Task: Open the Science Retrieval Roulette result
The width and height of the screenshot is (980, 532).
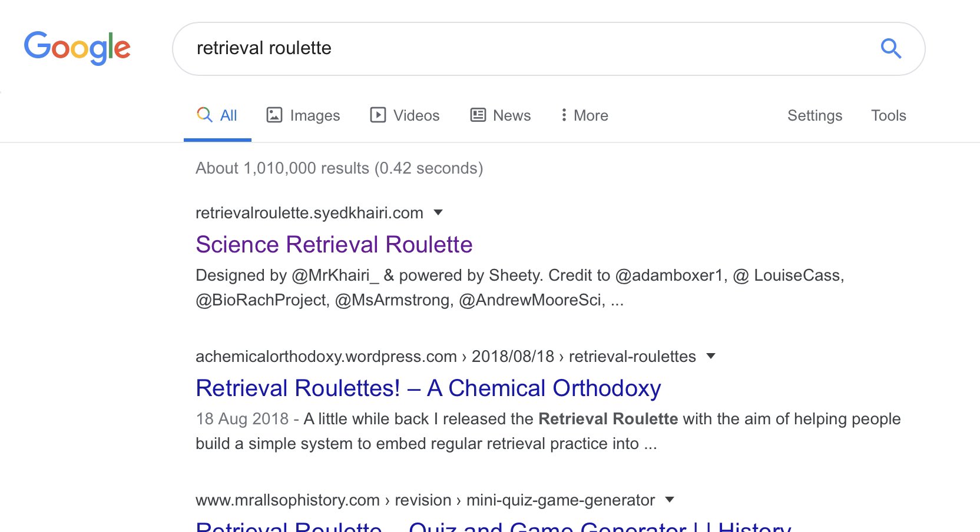Action: (x=334, y=244)
